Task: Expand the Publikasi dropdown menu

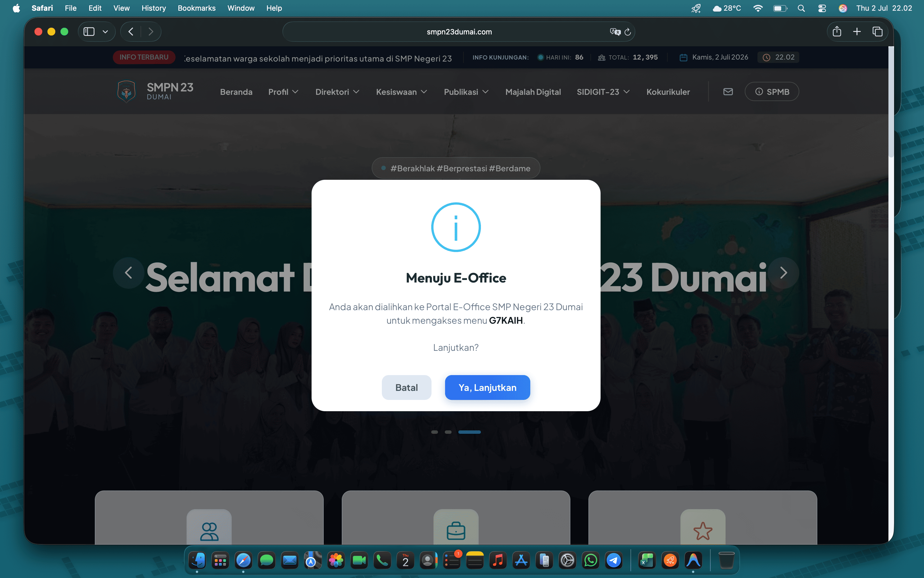Action: 466,92
